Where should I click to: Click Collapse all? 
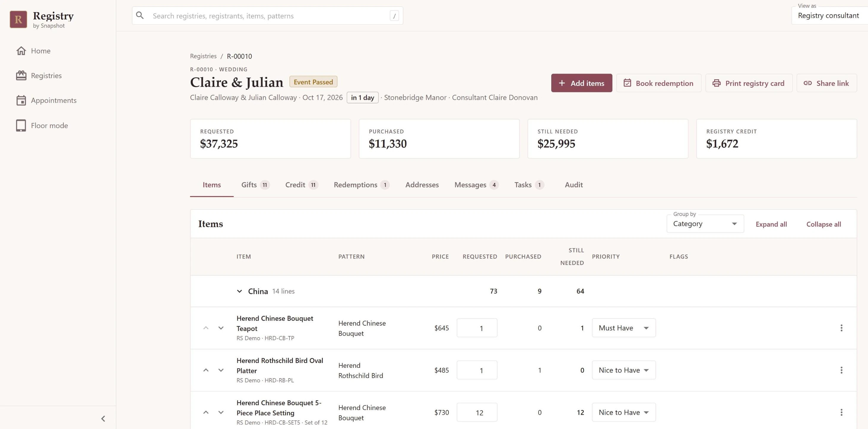pos(823,224)
